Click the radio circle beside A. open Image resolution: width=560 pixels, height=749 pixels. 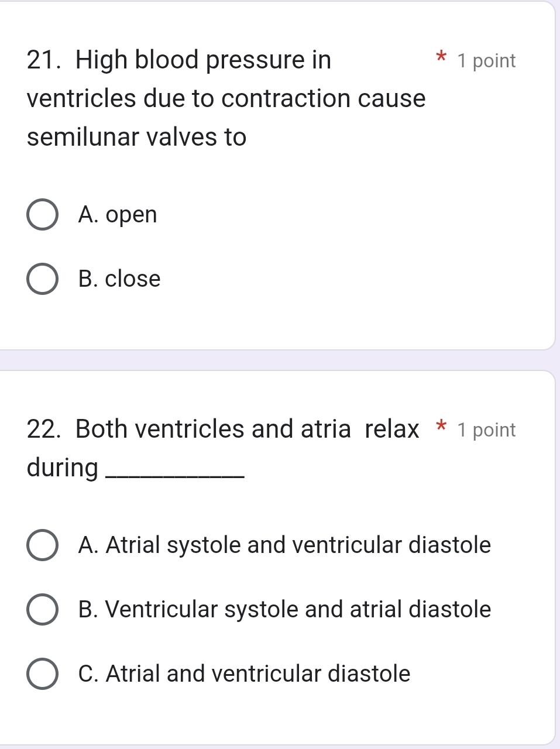tap(41, 214)
